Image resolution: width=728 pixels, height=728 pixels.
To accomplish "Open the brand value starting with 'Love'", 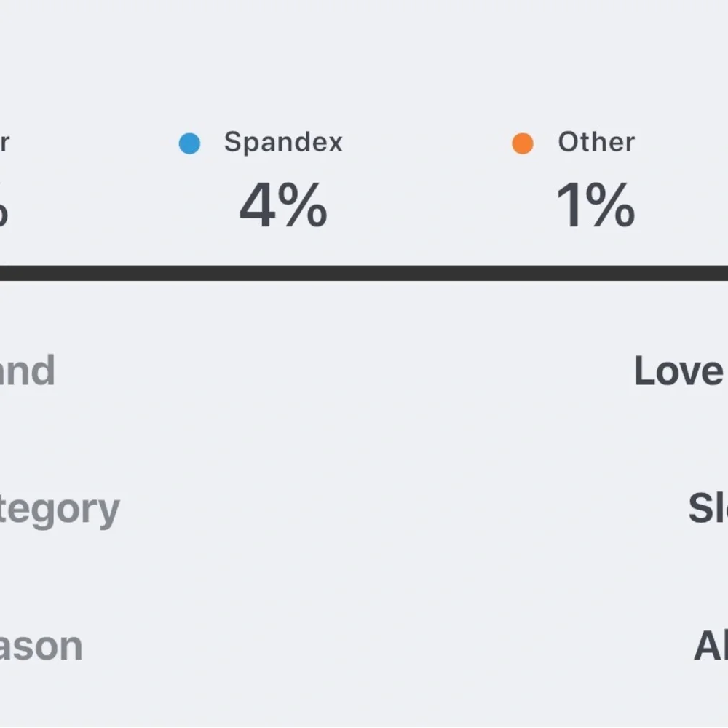I will (679, 371).
